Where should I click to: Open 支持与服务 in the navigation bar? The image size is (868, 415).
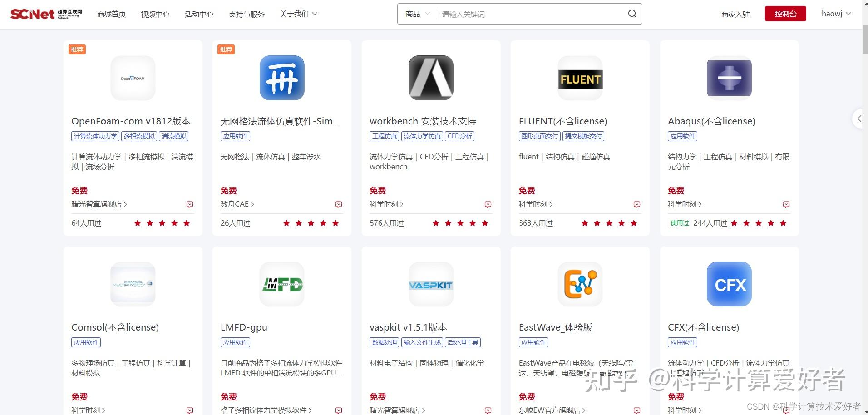coord(247,14)
